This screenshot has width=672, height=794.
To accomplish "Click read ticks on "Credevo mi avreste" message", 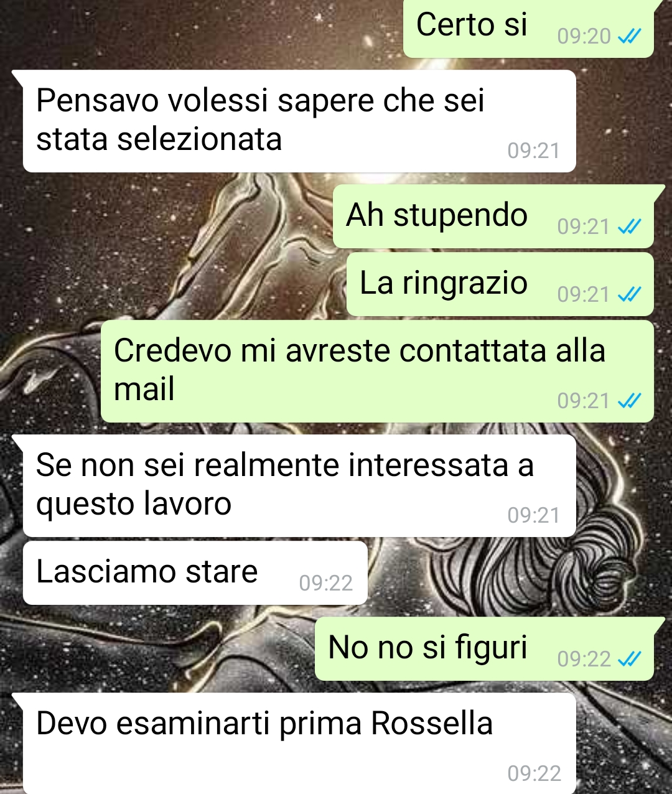I will tap(629, 401).
